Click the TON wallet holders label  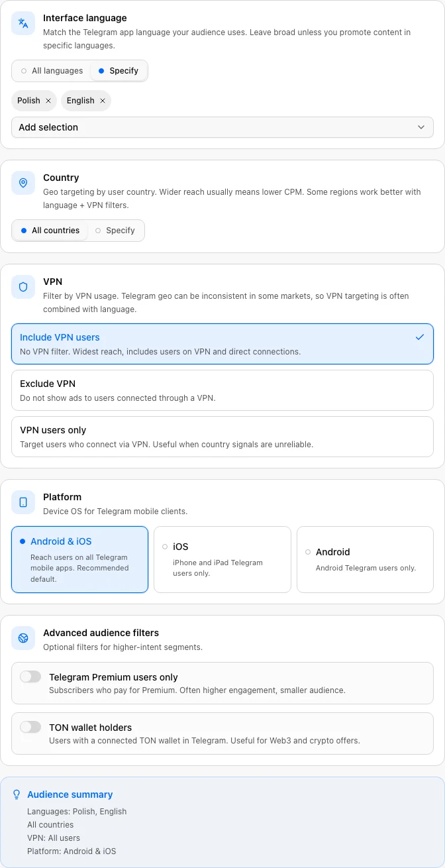click(91, 728)
